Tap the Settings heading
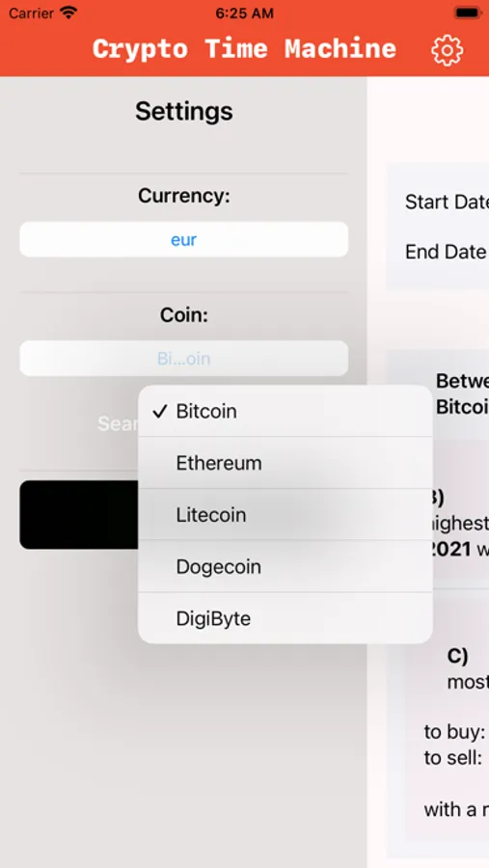Image resolution: width=489 pixels, height=868 pixels. click(x=184, y=111)
